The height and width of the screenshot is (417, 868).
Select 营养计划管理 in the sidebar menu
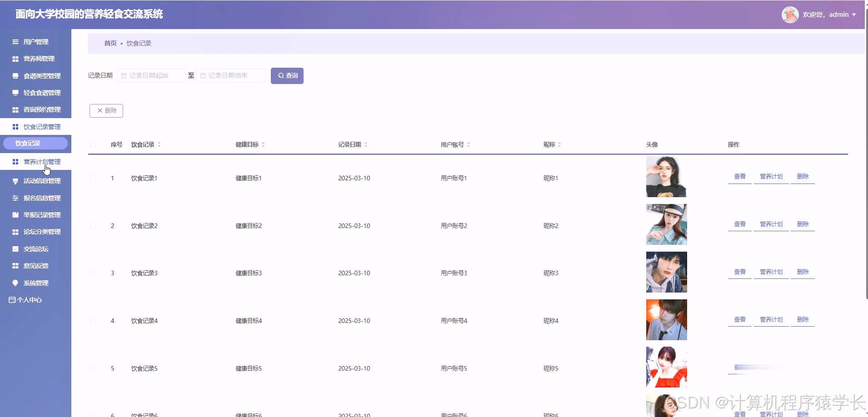(x=42, y=161)
